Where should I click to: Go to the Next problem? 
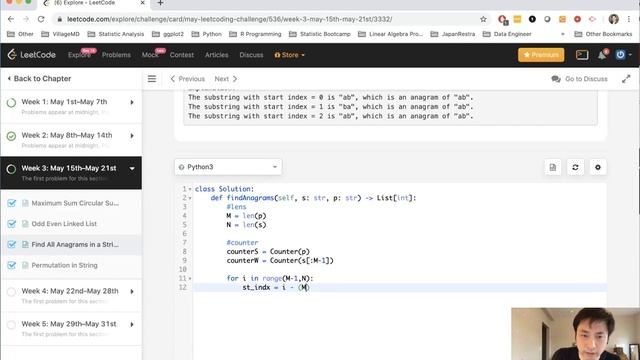point(226,79)
